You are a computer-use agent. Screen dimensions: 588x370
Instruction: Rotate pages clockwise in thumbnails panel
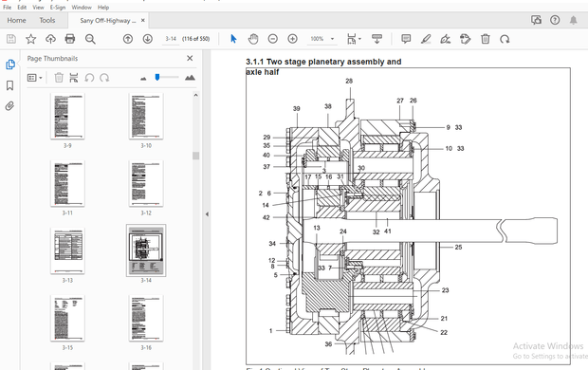click(x=104, y=78)
